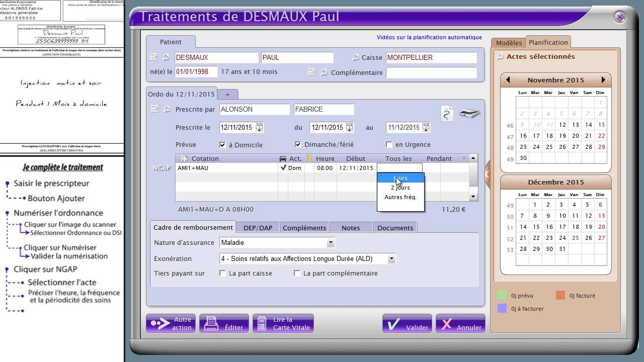This screenshot has width=644, height=362.
Task: Open the table column options arrow after Pendant
Action: [x=464, y=158]
